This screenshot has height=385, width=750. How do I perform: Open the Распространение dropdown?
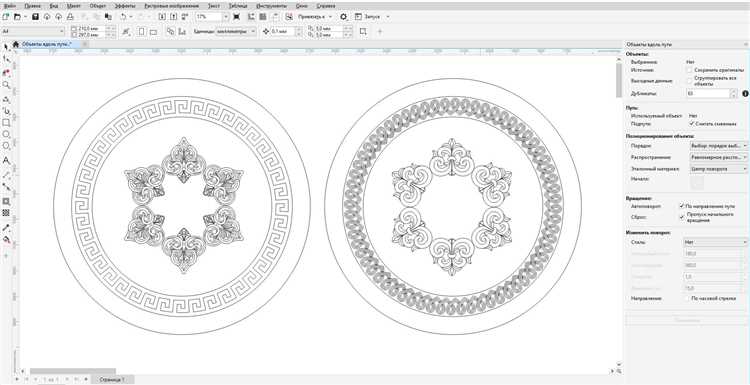(x=718, y=157)
